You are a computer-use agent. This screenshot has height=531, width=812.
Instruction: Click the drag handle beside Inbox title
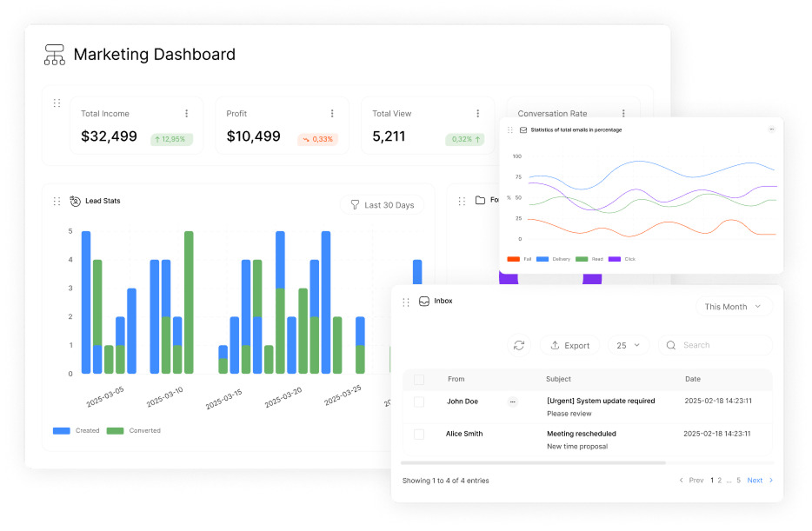(406, 302)
